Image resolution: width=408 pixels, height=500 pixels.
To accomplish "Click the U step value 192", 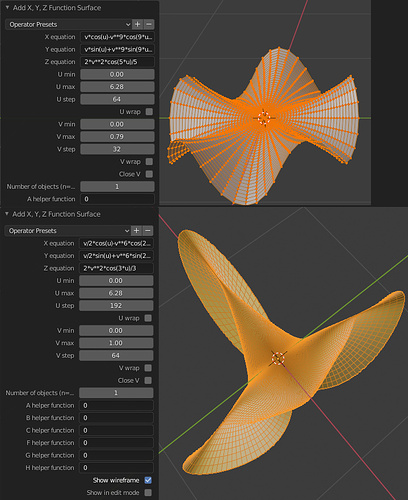I will pyautogui.click(x=116, y=306).
